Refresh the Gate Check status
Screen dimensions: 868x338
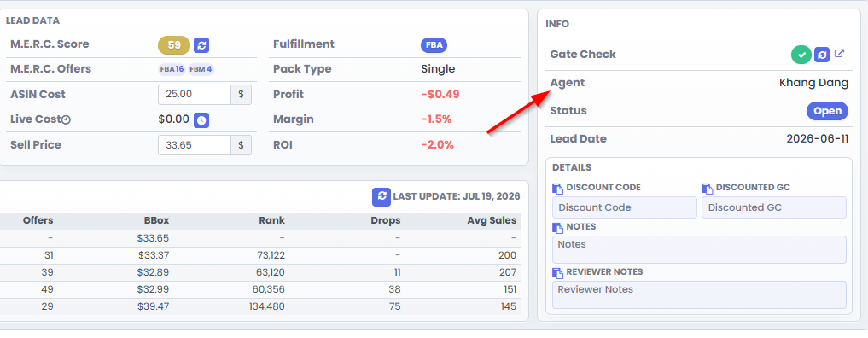click(x=822, y=55)
